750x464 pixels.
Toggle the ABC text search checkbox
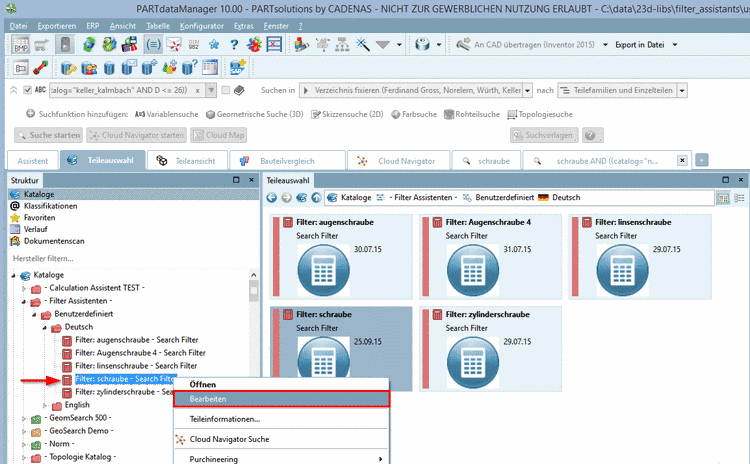coord(28,90)
